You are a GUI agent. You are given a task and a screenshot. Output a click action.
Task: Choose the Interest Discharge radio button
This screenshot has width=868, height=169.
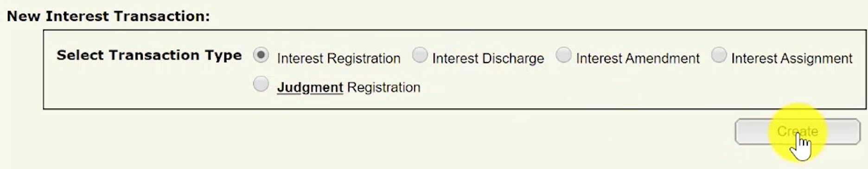[420, 55]
